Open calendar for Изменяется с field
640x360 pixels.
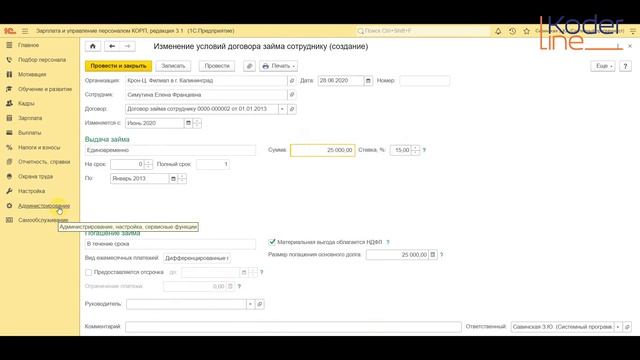point(188,123)
